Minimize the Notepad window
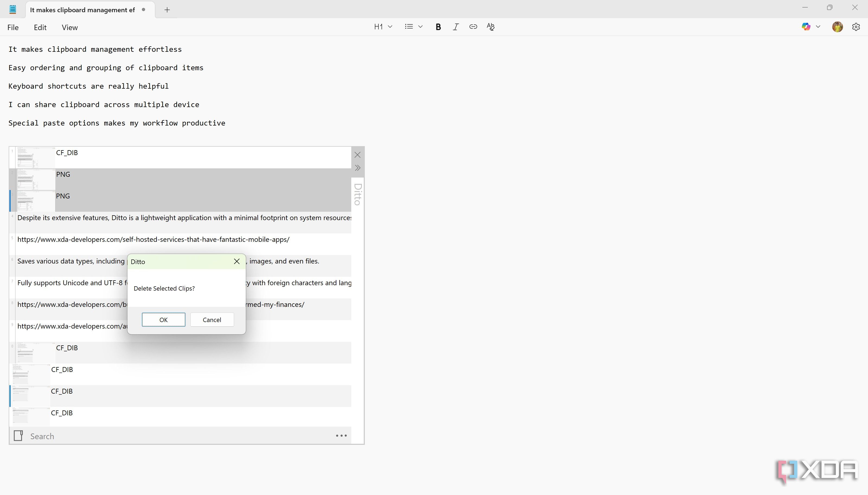This screenshot has height=495, width=868. click(805, 8)
